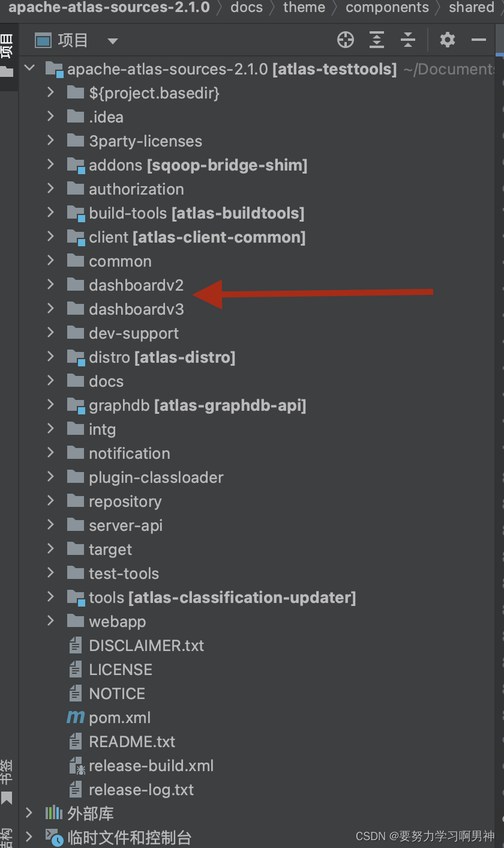Select the components breadcrumb entry
Screen dimensions: 504x848
coord(387,8)
